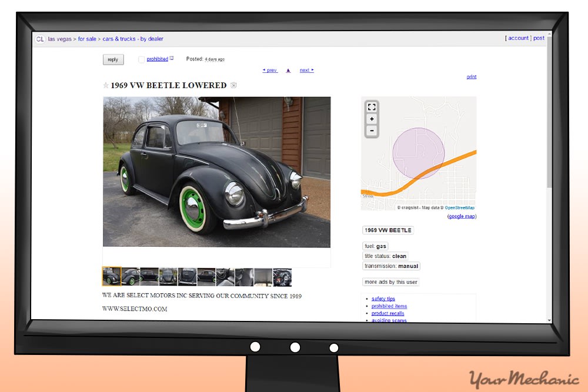Click the purple location circle on map
The image size is (588, 392).
point(419,153)
